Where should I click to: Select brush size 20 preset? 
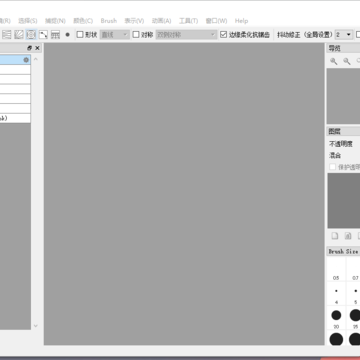click(336, 317)
